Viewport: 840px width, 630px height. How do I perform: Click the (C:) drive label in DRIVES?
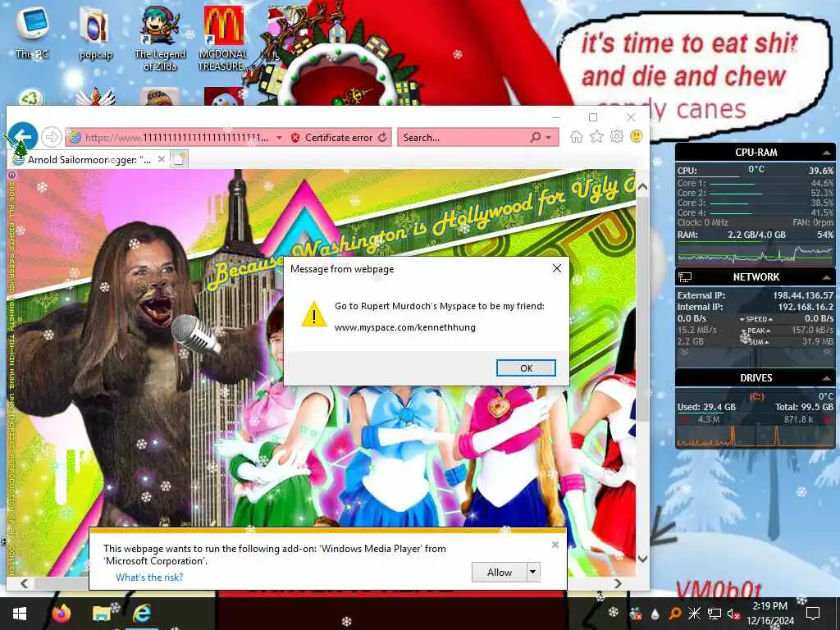(756, 396)
